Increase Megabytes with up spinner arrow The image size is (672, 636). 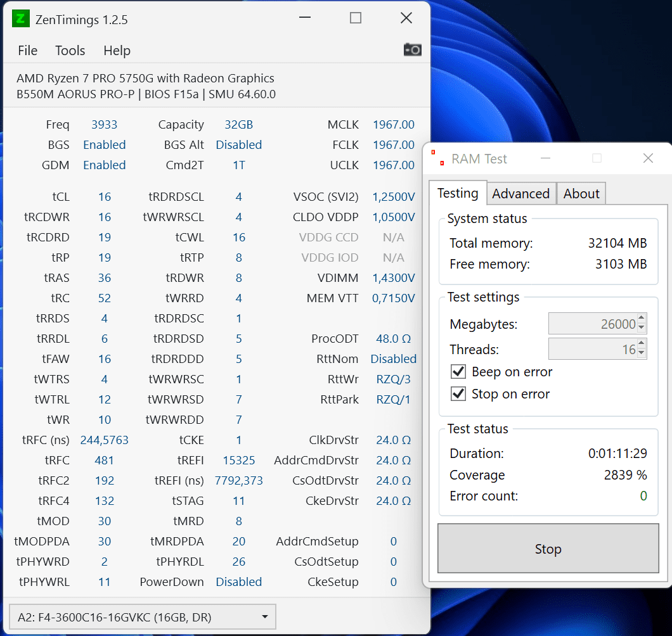pos(641,318)
